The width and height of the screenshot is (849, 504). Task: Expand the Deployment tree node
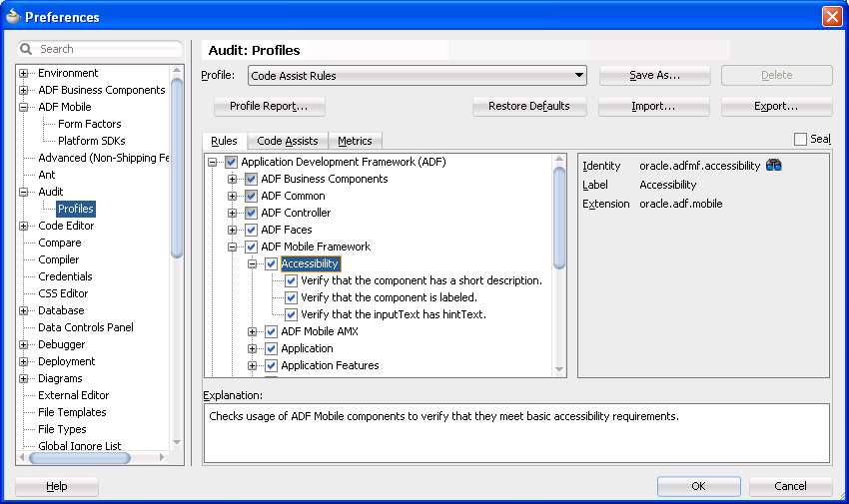(x=23, y=361)
